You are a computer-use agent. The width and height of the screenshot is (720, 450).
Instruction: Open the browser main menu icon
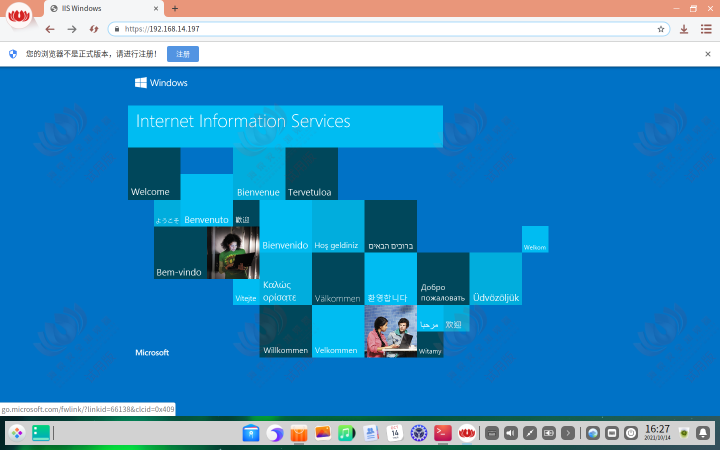pyautogui.click(x=704, y=29)
